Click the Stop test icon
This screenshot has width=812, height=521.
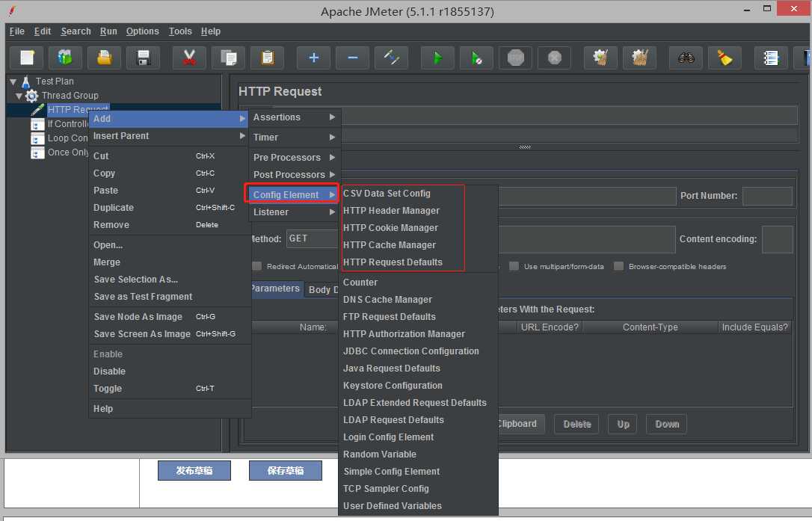pos(516,58)
